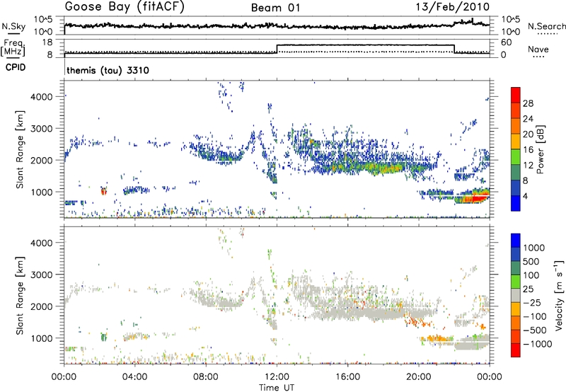566x392 pixels.
Task: Click the noise sky trace line
Action: tap(277, 26)
